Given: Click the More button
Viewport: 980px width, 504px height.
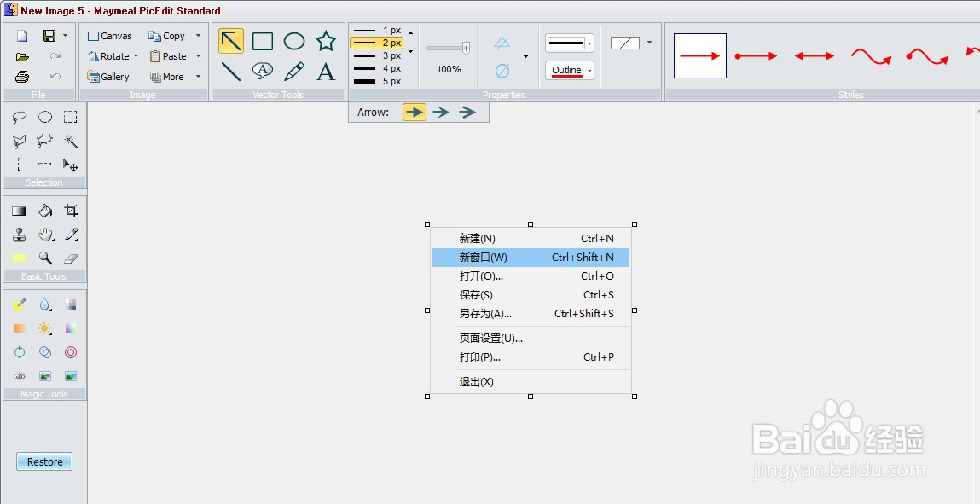Looking at the screenshot, I should coord(167,77).
